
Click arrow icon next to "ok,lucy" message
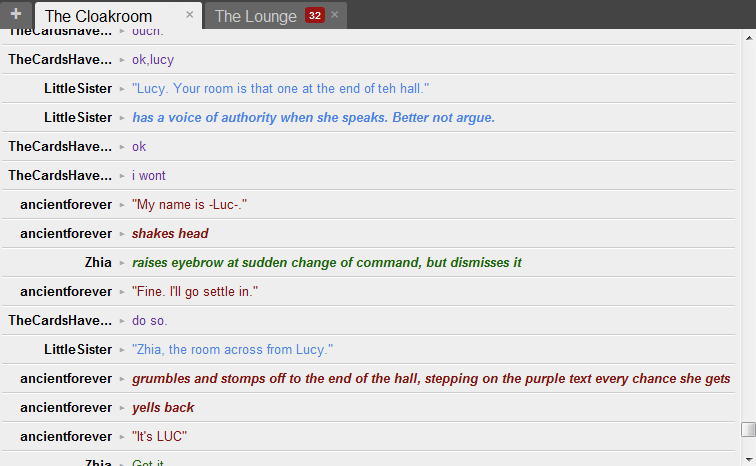click(x=122, y=60)
